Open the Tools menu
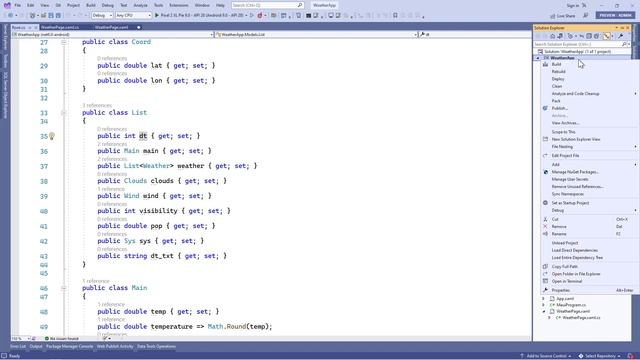Screen dimensions: 640x360 [158, 5]
